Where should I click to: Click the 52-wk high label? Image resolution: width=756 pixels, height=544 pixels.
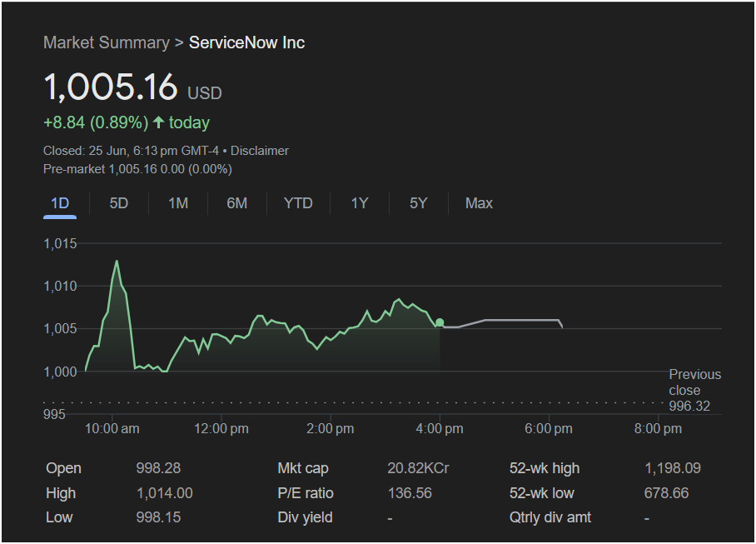point(545,468)
